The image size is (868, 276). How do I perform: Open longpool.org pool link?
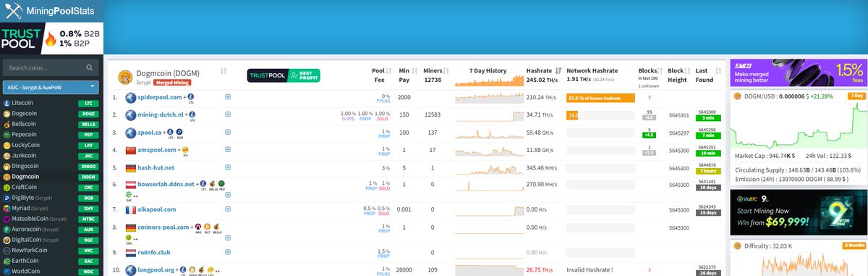coord(157,270)
